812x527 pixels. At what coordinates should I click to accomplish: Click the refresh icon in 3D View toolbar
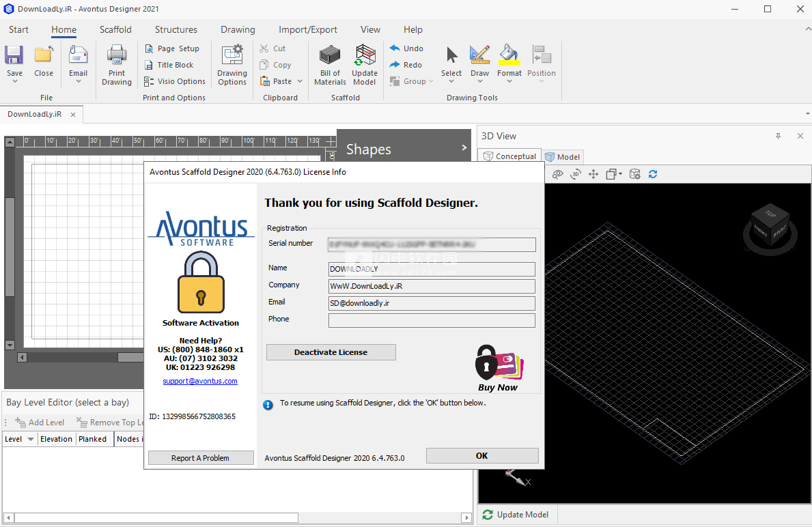653,175
